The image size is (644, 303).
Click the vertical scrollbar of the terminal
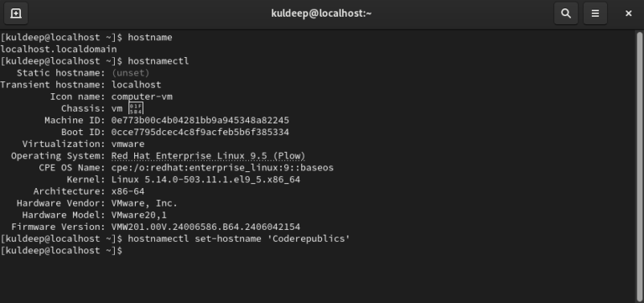(640, 165)
